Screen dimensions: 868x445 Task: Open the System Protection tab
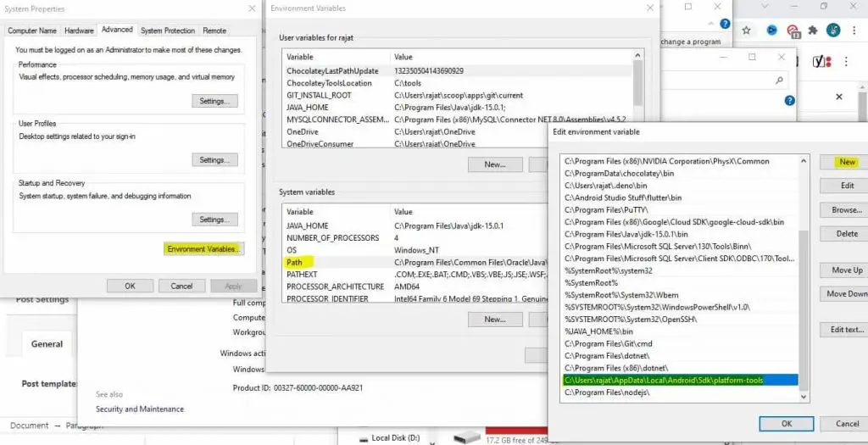(x=168, y=31)
